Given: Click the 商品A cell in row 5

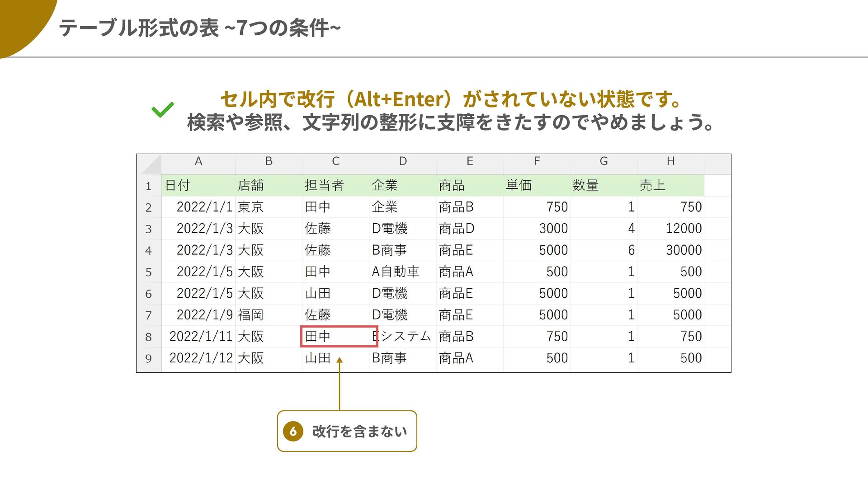Looking at the screenshot, I should (x=470, y=272).
